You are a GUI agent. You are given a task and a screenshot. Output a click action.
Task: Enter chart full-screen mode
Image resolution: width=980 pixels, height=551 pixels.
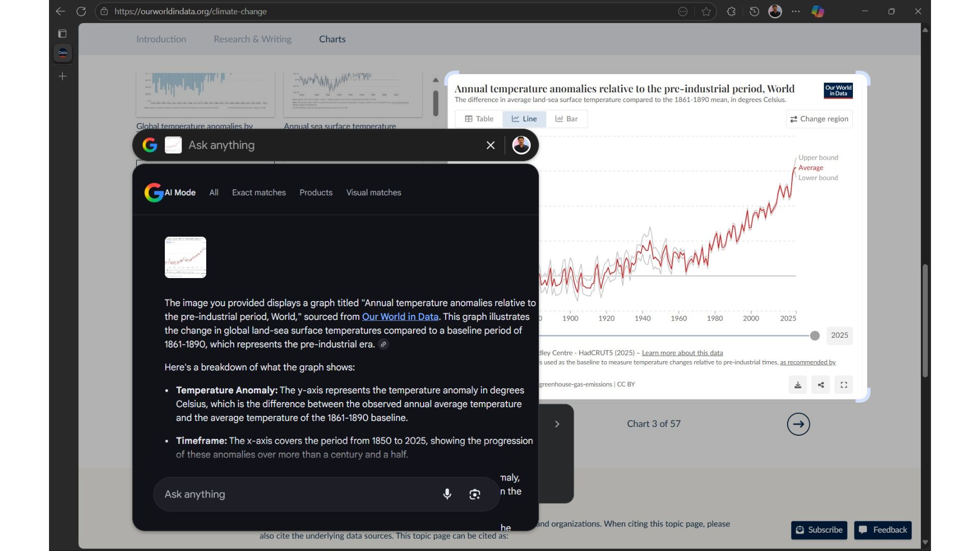(x=844, y=385)
